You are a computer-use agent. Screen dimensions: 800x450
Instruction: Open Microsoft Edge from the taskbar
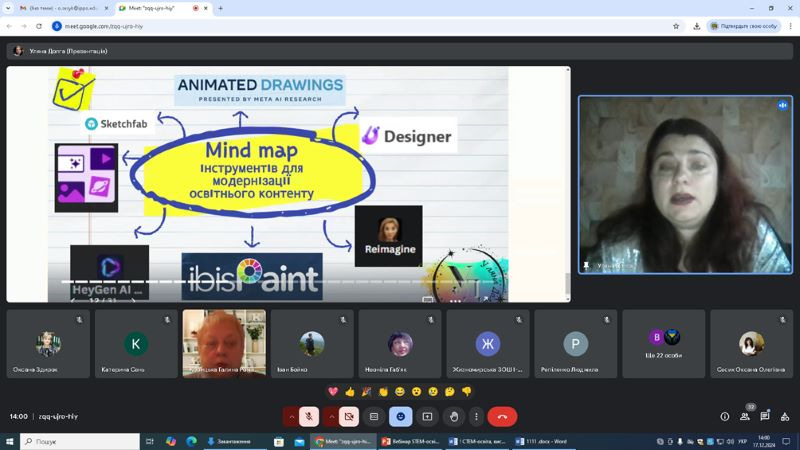pyautogui.click(x=191, y=441)
